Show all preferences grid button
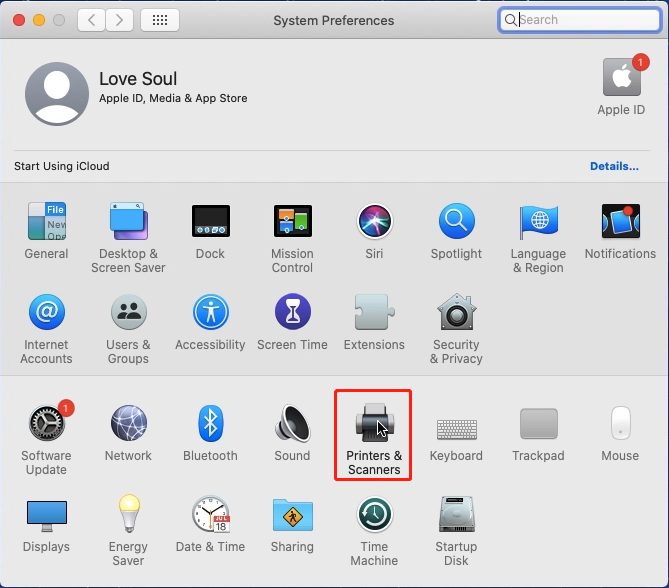Viewport: 669px width, 588px height. coord(160,20)
